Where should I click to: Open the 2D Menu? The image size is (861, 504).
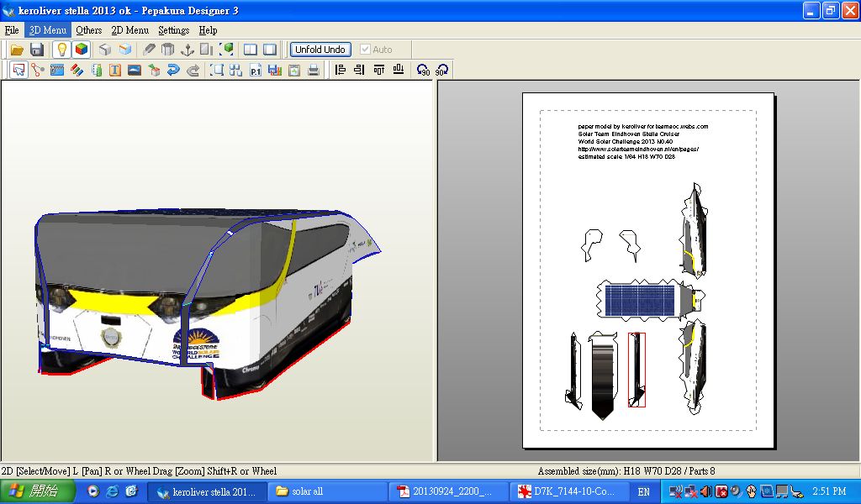click(x=129, y=30)
